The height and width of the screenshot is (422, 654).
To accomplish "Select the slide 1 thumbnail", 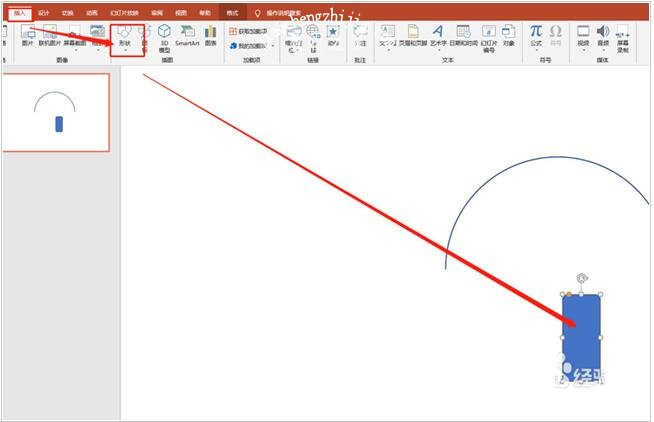I will (x=56, y=113).
